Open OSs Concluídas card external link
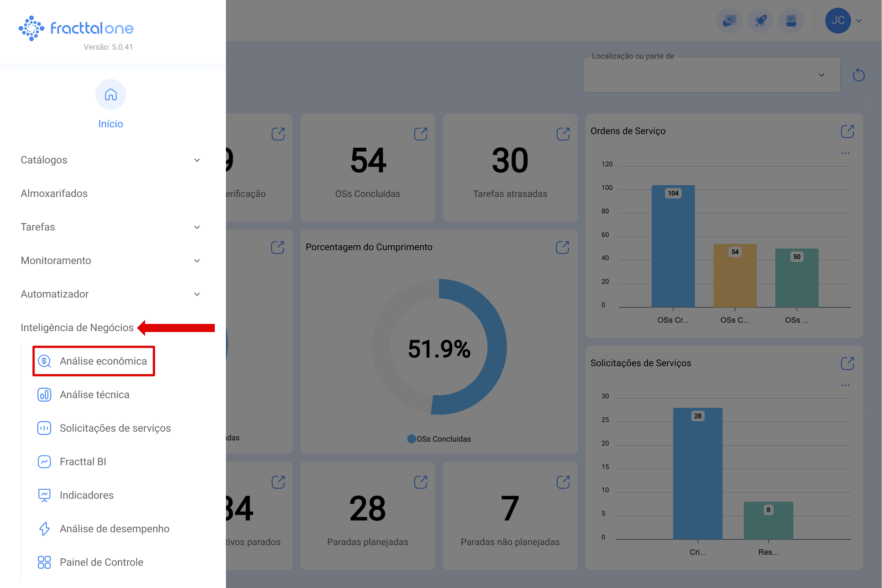Image resolution: width=882 pixels, height=588 pixels. click(x=421, y=134)
